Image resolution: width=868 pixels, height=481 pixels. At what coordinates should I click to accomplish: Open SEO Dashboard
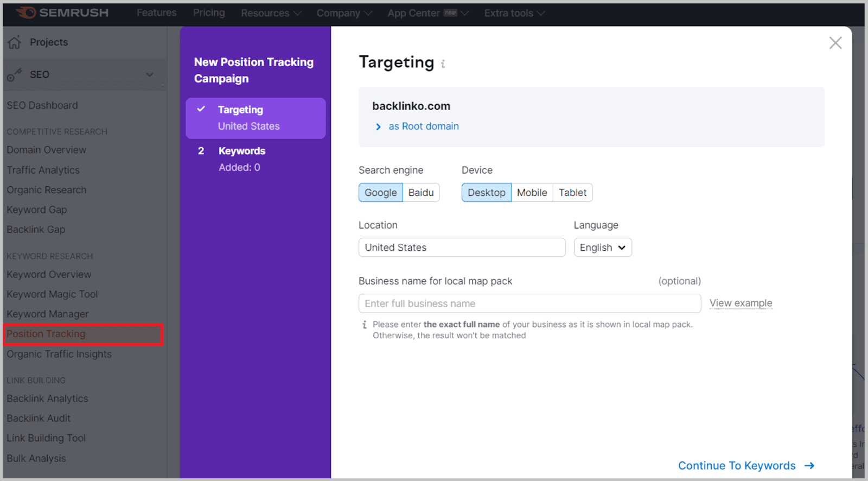tap(42, 105)
